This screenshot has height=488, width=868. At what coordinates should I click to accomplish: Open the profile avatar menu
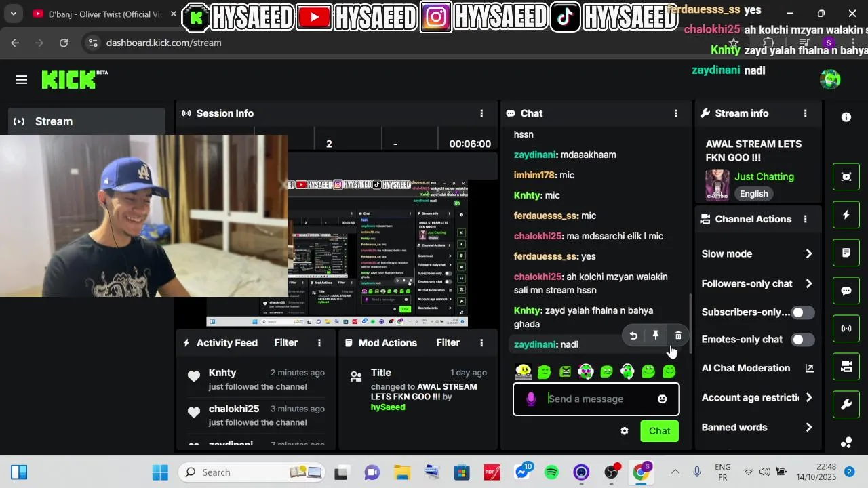[830, 79]
